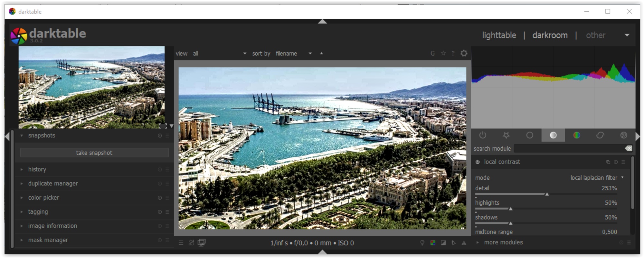Toggle the soft proofing icon

(x=453, y=243)
